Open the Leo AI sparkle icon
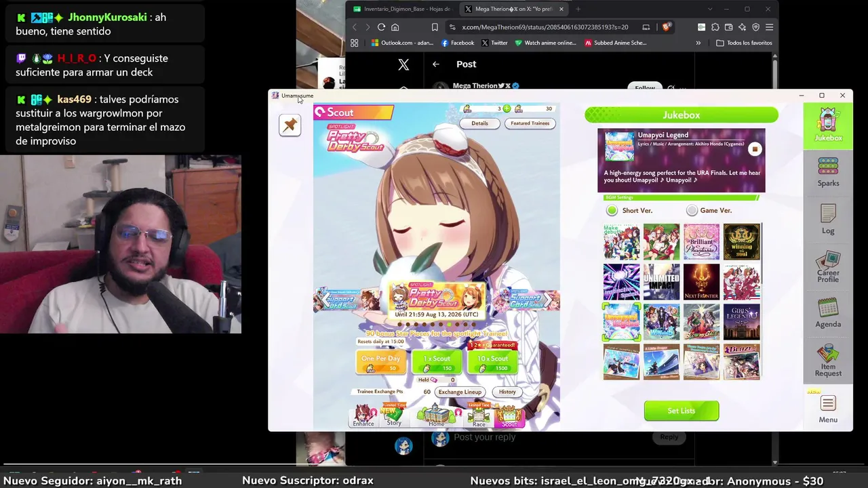868x488 pixels. tap(743, 27)
